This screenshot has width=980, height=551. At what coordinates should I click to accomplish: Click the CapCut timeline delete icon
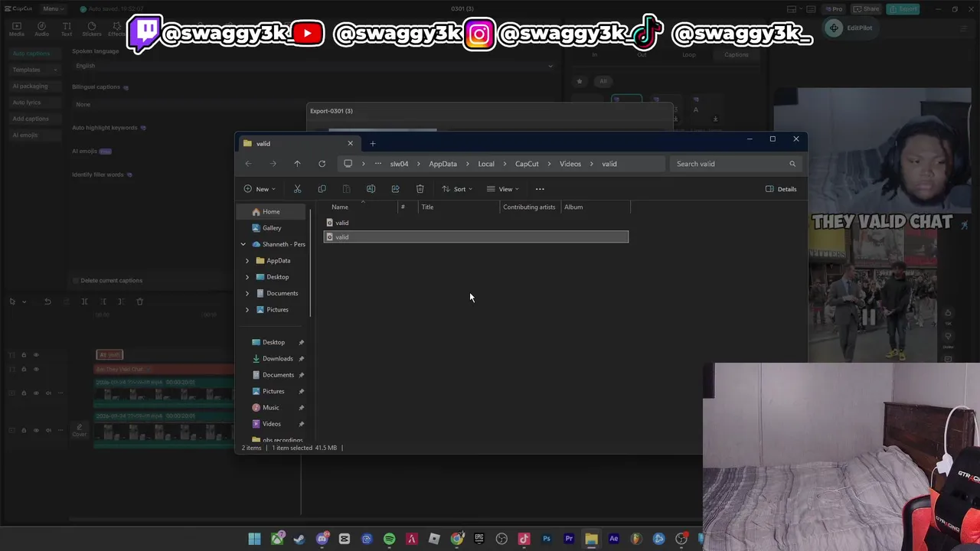click(x=139, y=302)
